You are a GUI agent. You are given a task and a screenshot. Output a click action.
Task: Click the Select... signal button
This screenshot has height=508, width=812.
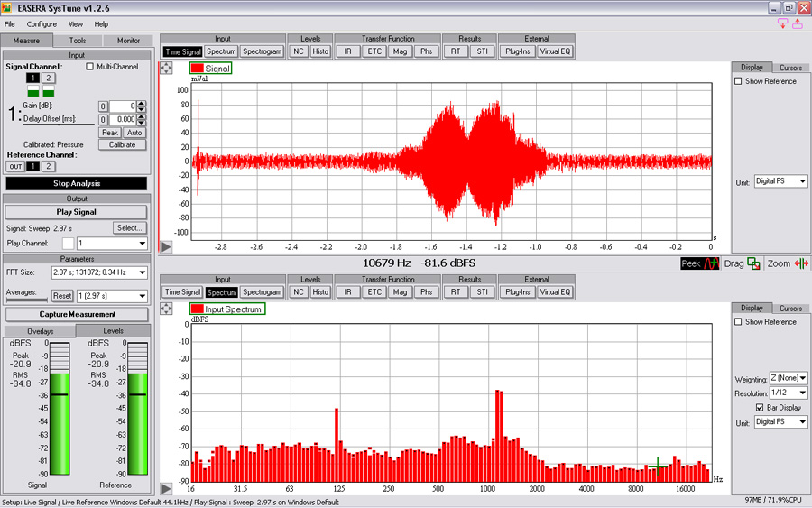(x=129, y=228)
